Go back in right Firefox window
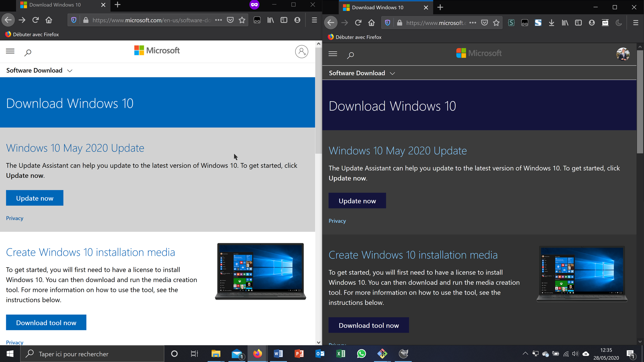Image resolution: width=644 pixels, height=362 pixels. point(331,23)
